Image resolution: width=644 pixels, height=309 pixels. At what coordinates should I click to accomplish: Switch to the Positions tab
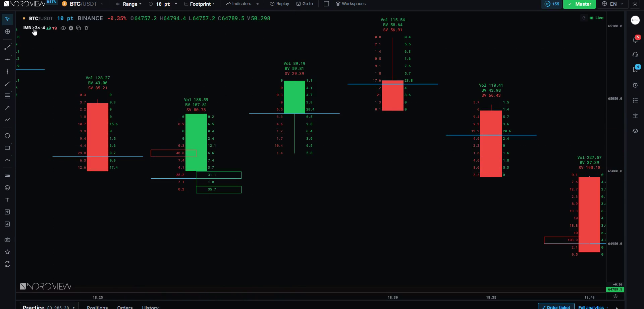[97, 307]
